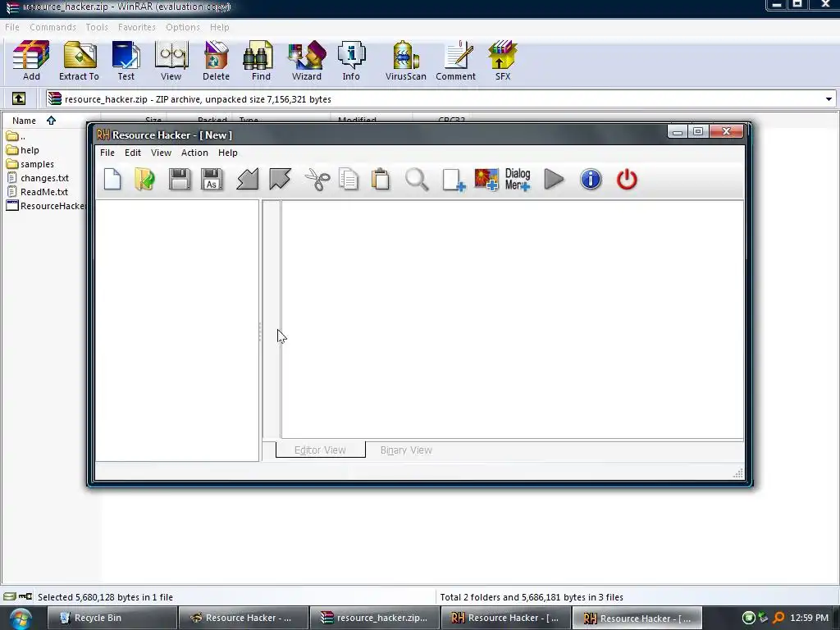Viewport: 840px width, 630px height.
Task: Open Resource Hacker View menu
Action: click(161, 153)
